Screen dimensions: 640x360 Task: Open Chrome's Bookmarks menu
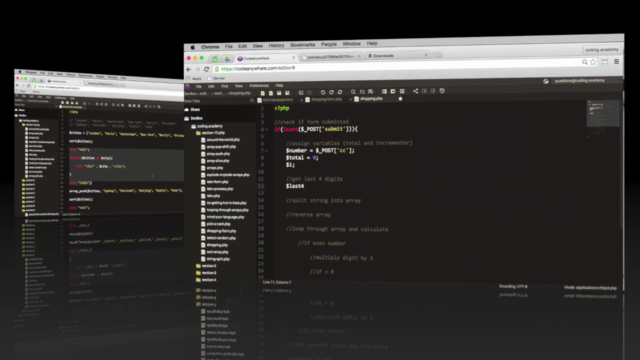(302, 45)
